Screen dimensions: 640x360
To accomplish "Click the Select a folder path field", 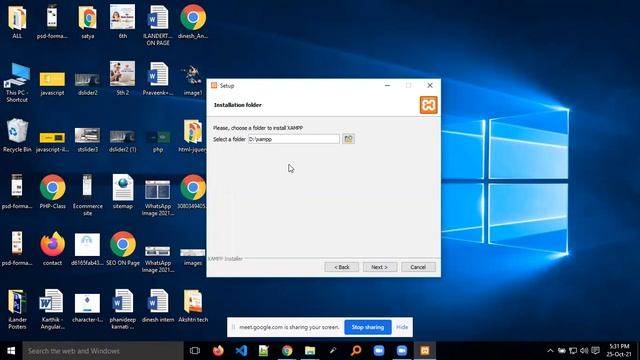I will (293, 139).
